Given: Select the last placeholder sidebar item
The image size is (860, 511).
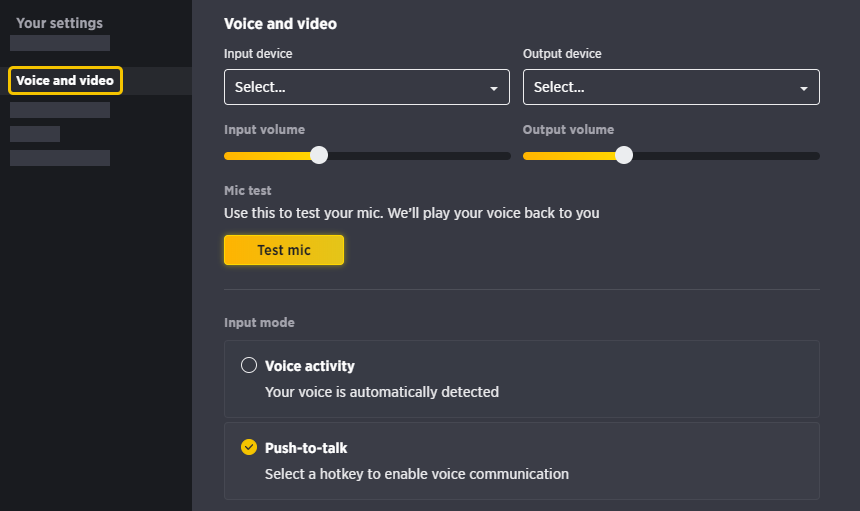Looking at the screenshot, I should pos(60,158).
